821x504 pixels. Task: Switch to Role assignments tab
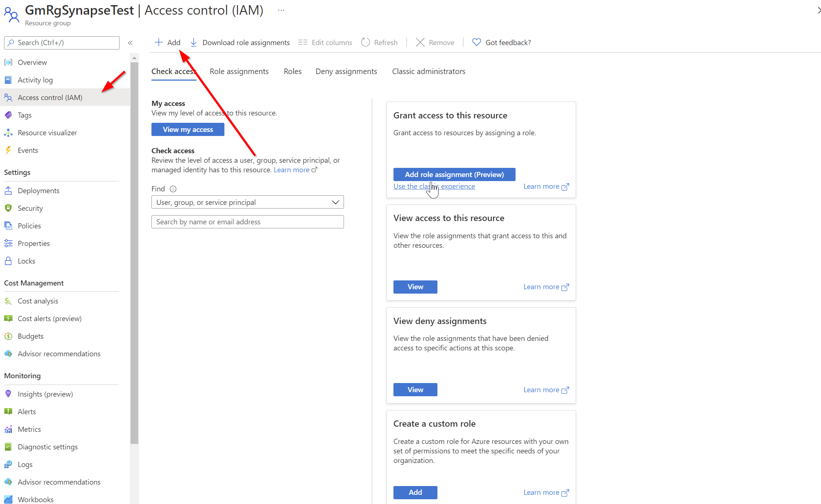point(239,71)
